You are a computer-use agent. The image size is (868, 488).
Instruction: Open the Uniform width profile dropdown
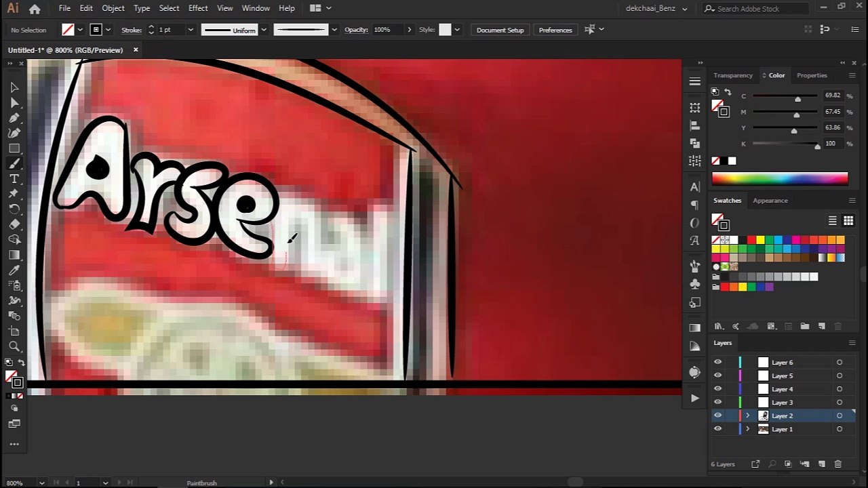pos(264,30)
